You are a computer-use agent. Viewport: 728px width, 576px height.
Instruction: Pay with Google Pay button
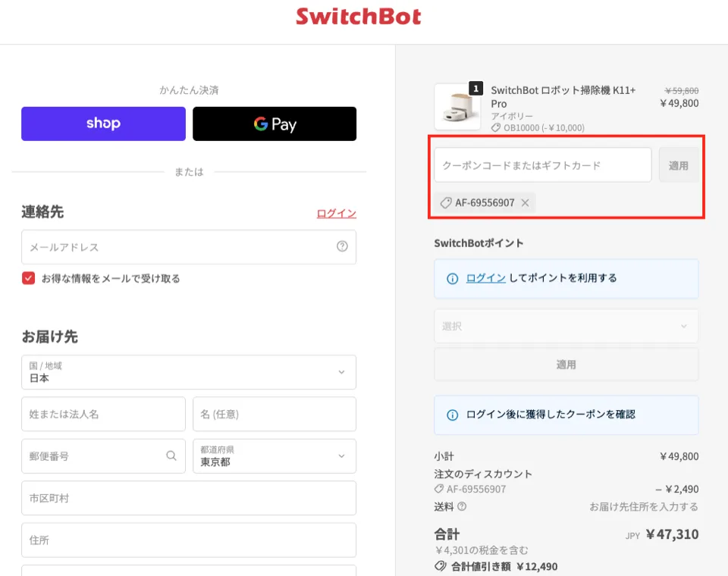point(275,124)
